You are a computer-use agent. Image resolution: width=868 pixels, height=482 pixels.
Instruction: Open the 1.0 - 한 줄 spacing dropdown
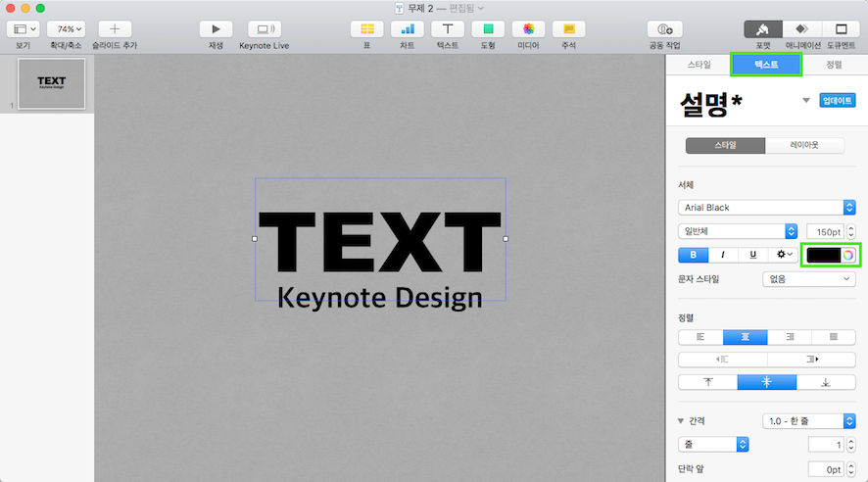(809, 421)
